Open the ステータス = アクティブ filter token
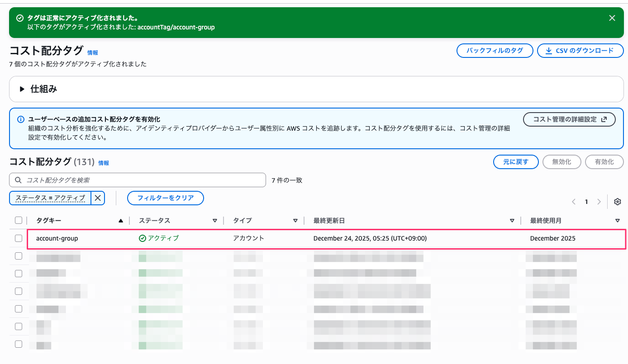 tap(50, 198)
